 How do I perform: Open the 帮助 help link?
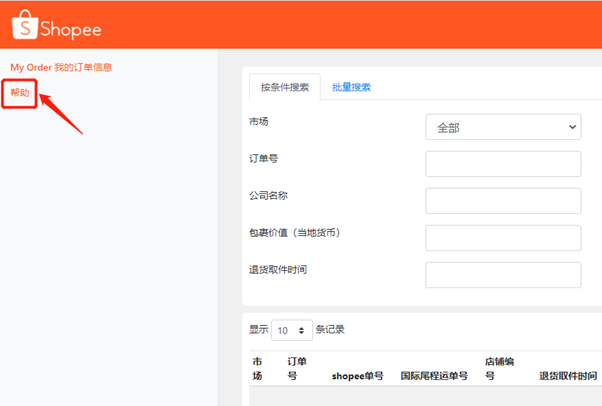point(20,93)
